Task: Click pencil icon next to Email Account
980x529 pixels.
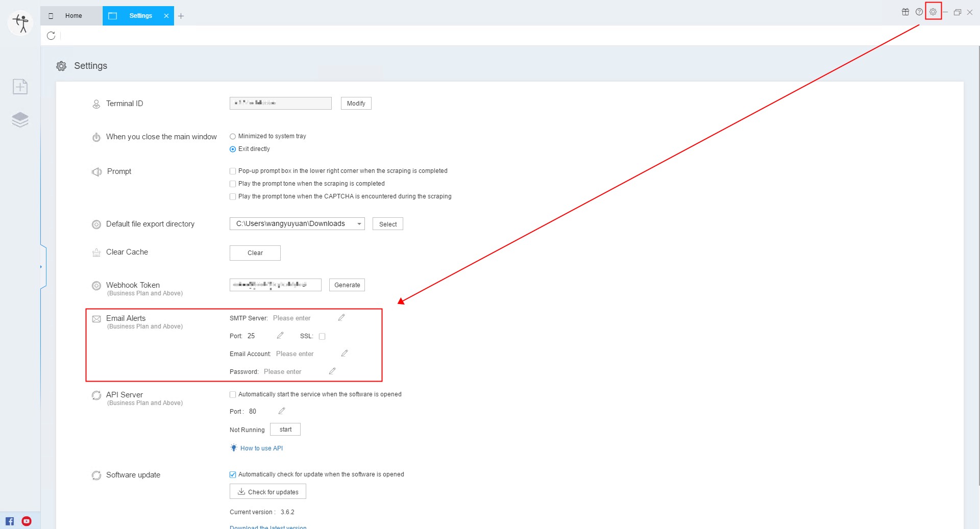Action: (x=345, y=354)
